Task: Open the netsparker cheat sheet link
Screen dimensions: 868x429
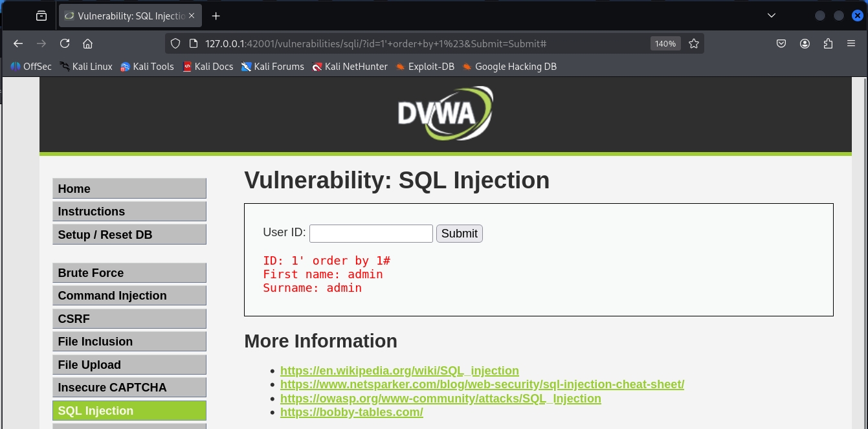Action: 482,384
